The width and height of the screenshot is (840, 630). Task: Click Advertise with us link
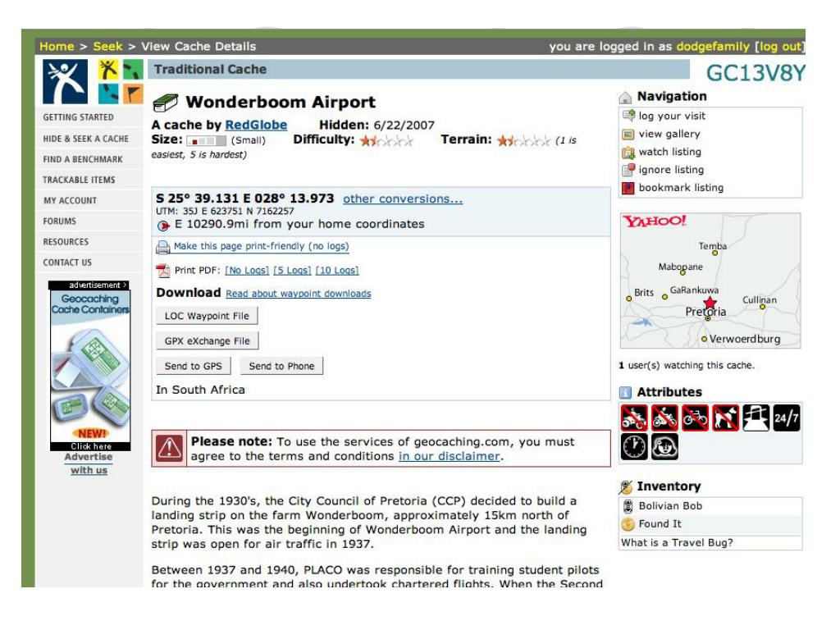click(x=89, y=464)
